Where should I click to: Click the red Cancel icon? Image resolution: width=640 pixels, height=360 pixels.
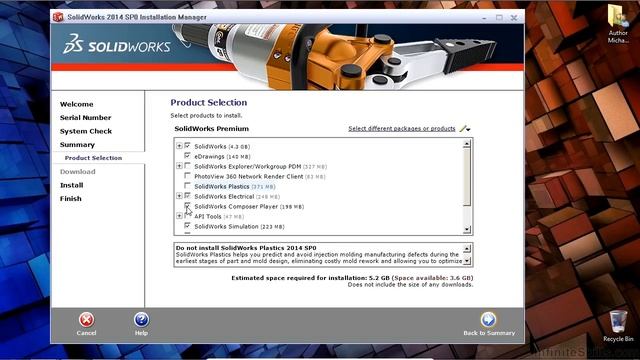[86, 320]
